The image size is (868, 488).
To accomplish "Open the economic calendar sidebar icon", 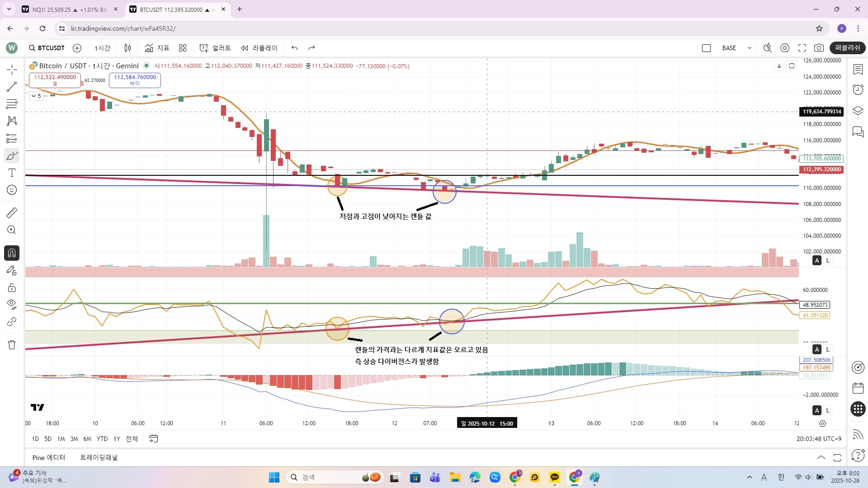I will pos(858,388).
